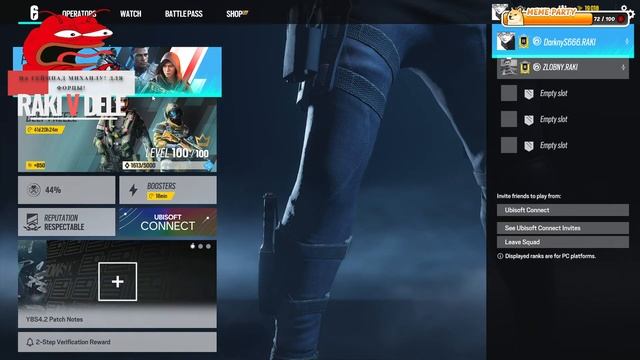Select second news carousel dot
This screenshot has height=360, width=640.
[x=200, y=247]
